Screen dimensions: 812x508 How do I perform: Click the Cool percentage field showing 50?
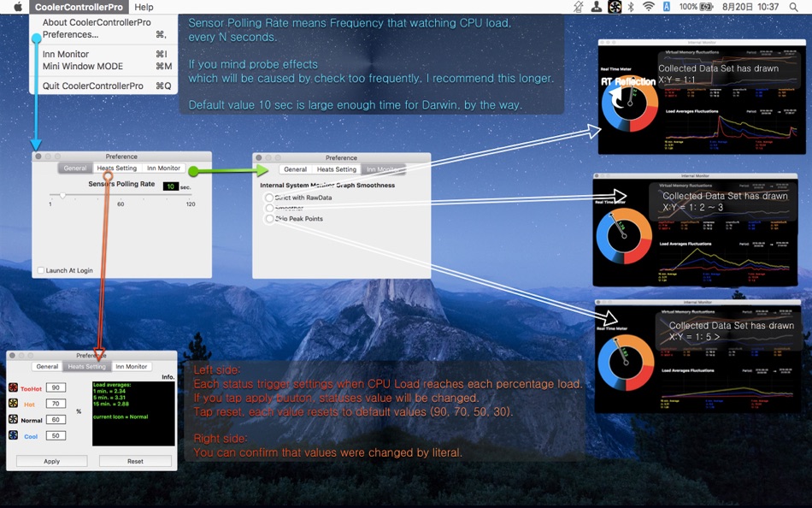(x=56, y=436)
